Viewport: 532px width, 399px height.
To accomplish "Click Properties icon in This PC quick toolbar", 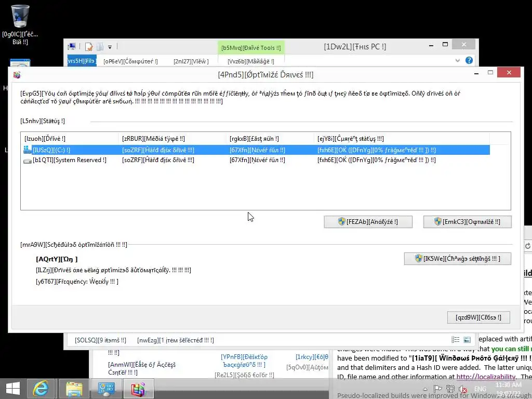I will click(89, 47).
